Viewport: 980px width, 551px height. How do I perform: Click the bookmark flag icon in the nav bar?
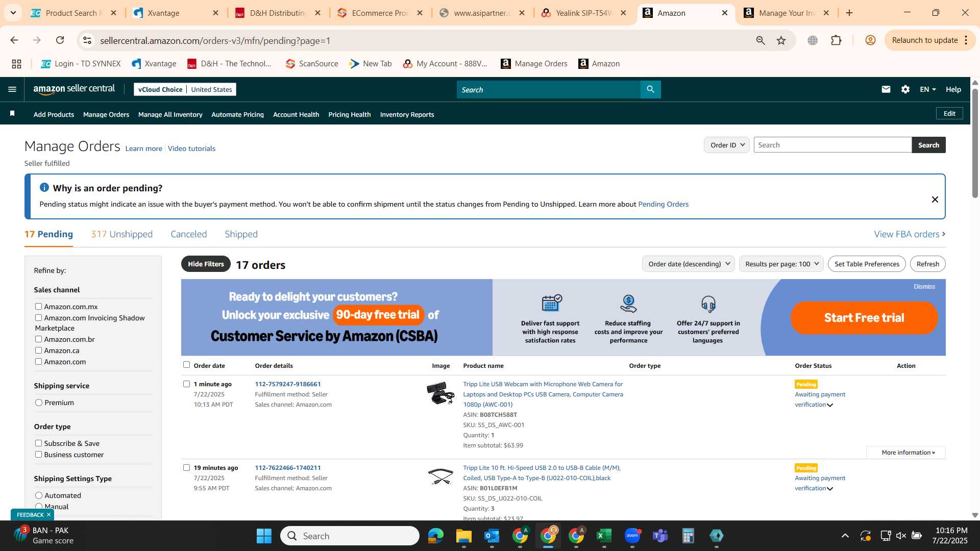[x=12, y=114]
